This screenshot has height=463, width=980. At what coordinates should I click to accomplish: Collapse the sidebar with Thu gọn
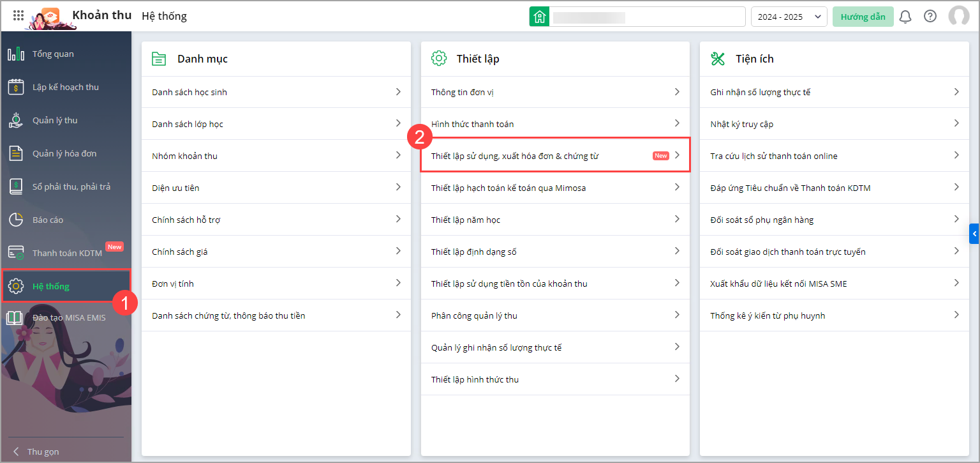[42, 452]
